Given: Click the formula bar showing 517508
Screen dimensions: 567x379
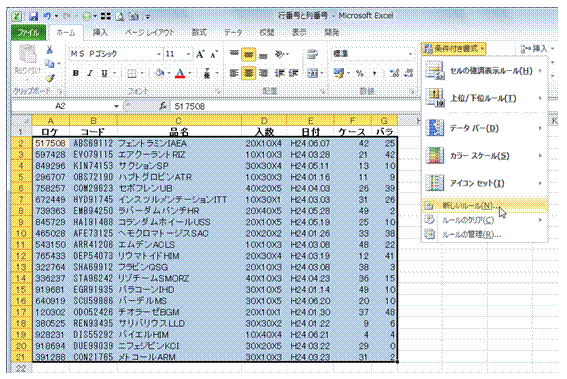Looking at the screenshot, I should point(295,106).
